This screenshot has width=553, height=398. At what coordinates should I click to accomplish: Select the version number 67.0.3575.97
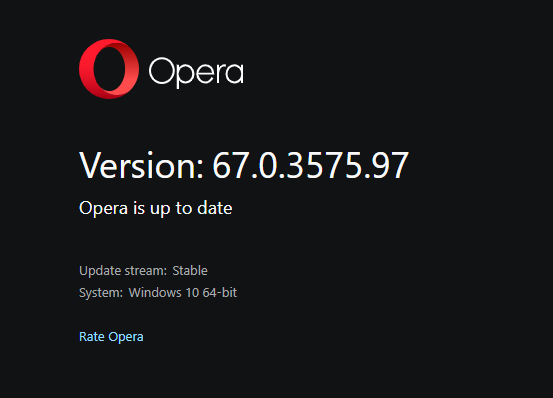point(310,165)
